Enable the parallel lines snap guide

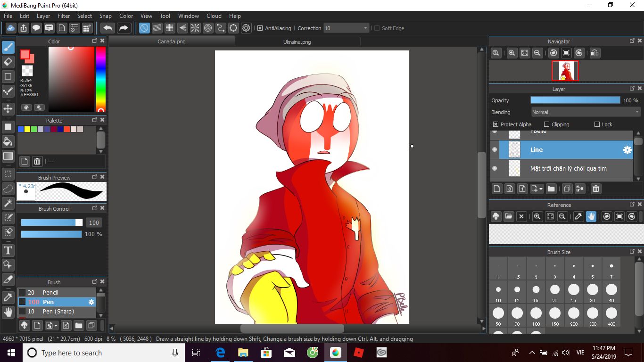(157, 28)
